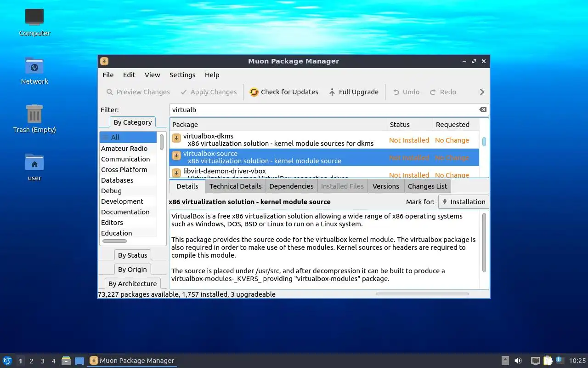The height and width of the screenshot is (368, 588).
Task: Click the file manager launcher in the panel
Action: (66, 361)
